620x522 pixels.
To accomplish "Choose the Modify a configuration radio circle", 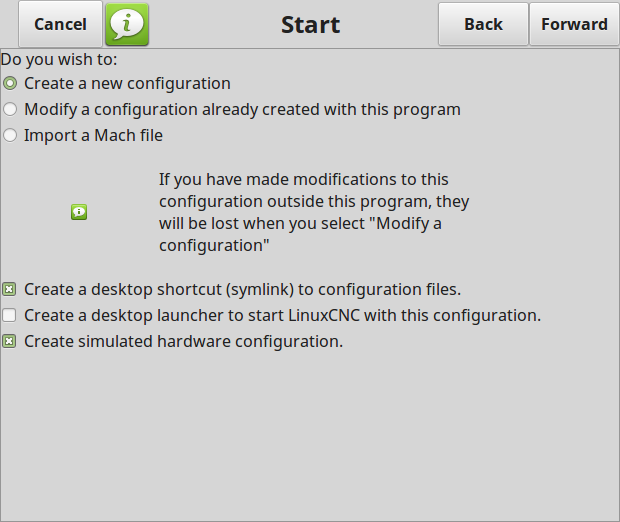I will pyautogui.click(x=10, y=109).
